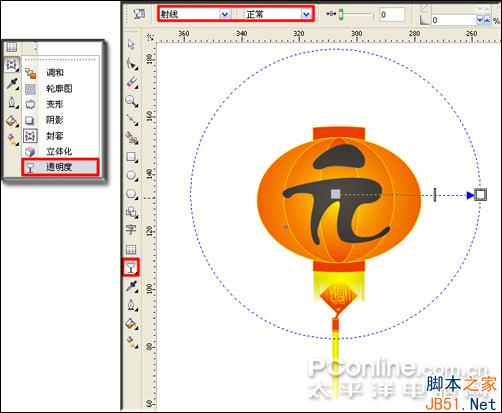Decrease edge pad value with the down arrow

[480, 20]
